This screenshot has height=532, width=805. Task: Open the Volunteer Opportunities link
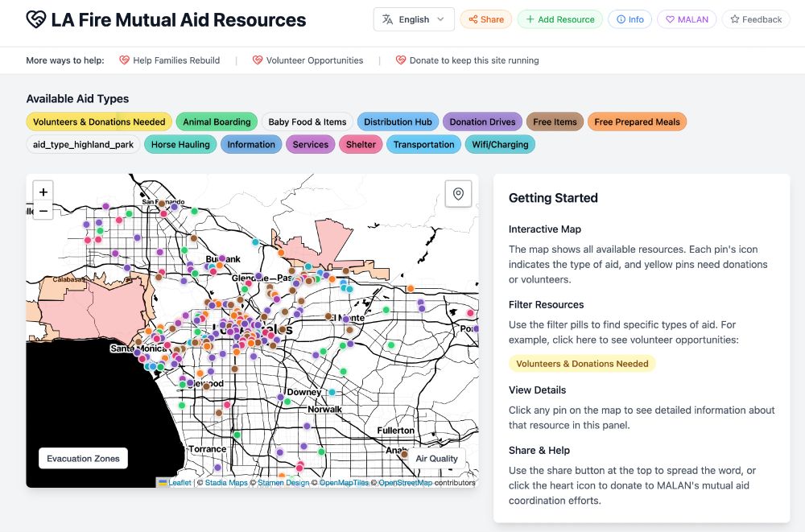[308, 60]
